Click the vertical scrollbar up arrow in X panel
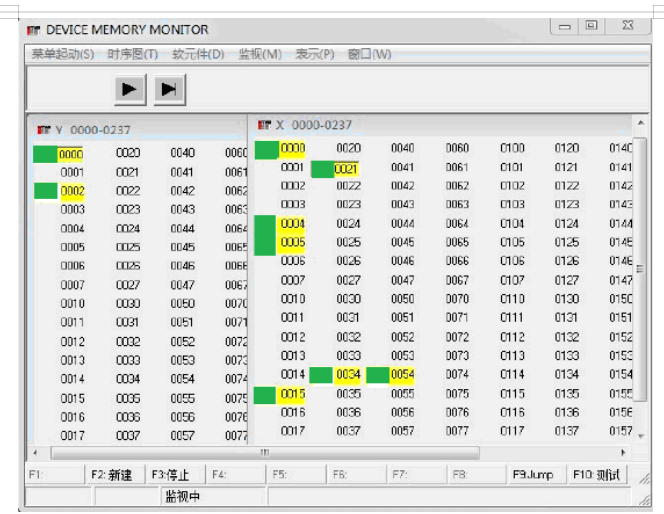The image size is (664, 514). click(x=641, y=123)
